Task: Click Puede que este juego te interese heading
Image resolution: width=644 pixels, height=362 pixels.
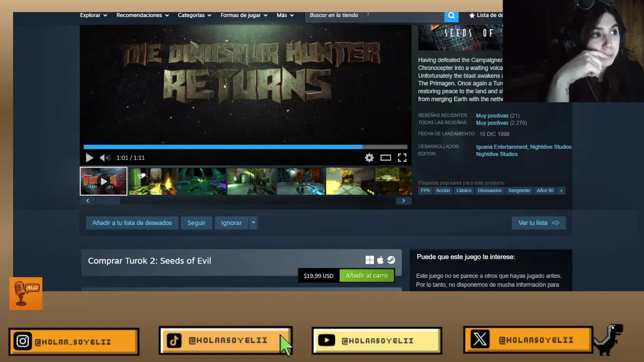Action: [466, 257]
